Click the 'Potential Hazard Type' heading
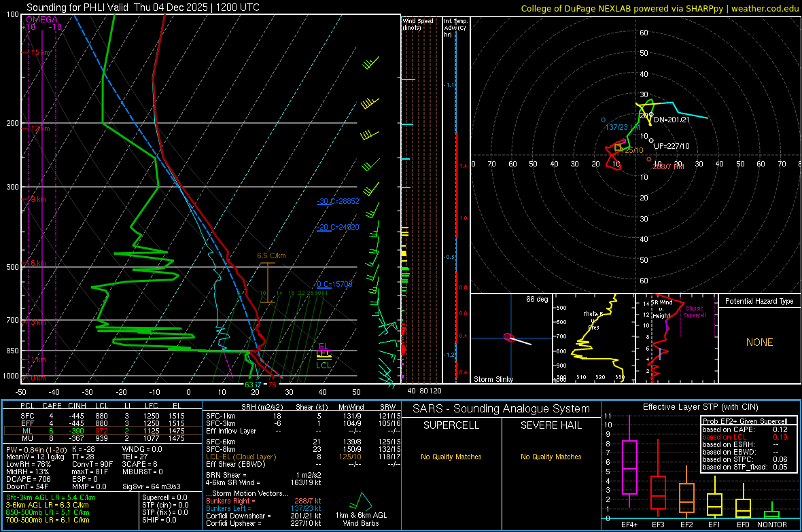The image size is (802, 532). tap(759, 301)
